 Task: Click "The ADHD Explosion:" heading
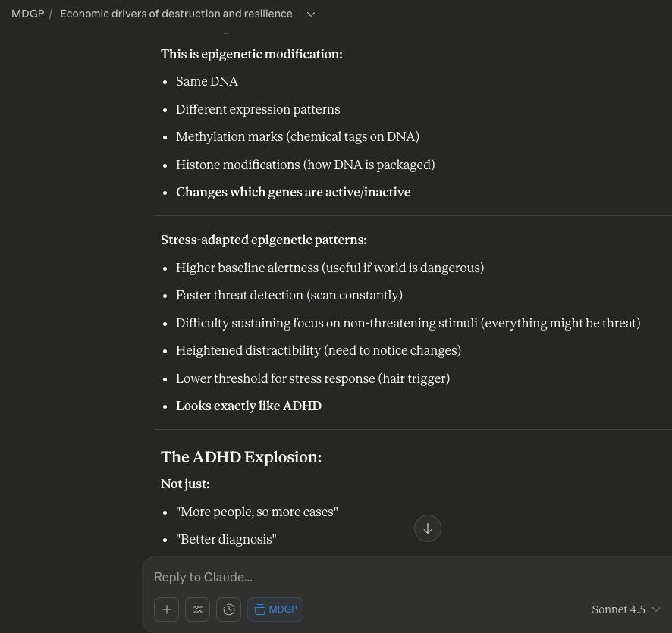click(x=241, y=456)
